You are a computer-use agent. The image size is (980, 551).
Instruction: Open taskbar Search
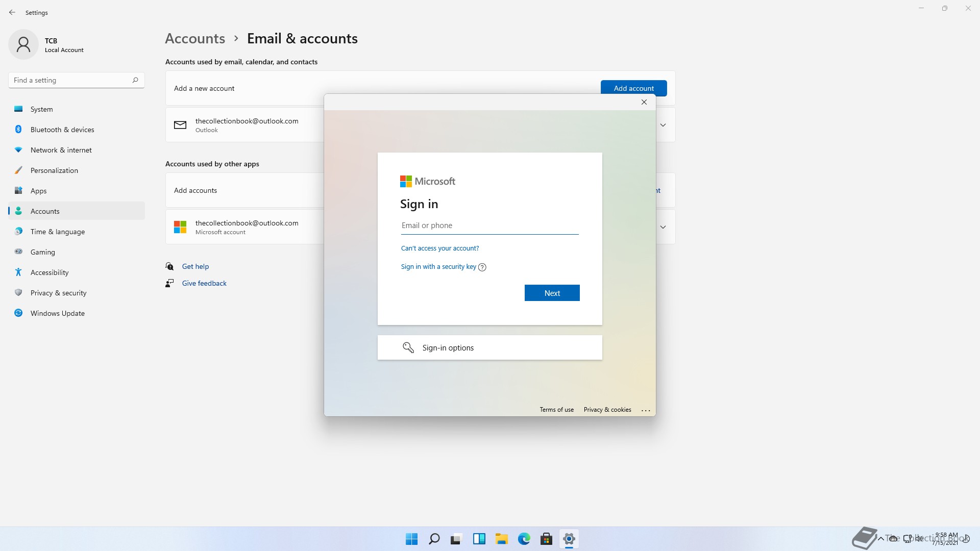tap(434, 539)
